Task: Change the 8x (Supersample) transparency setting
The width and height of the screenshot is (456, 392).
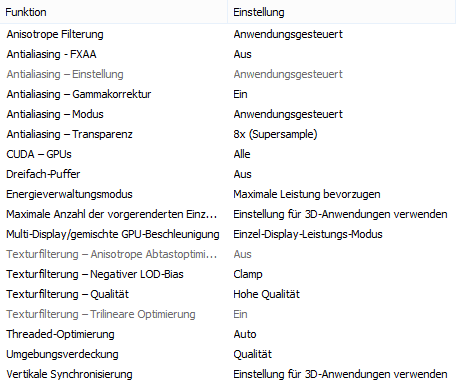Action: click(x=275, y=134)
